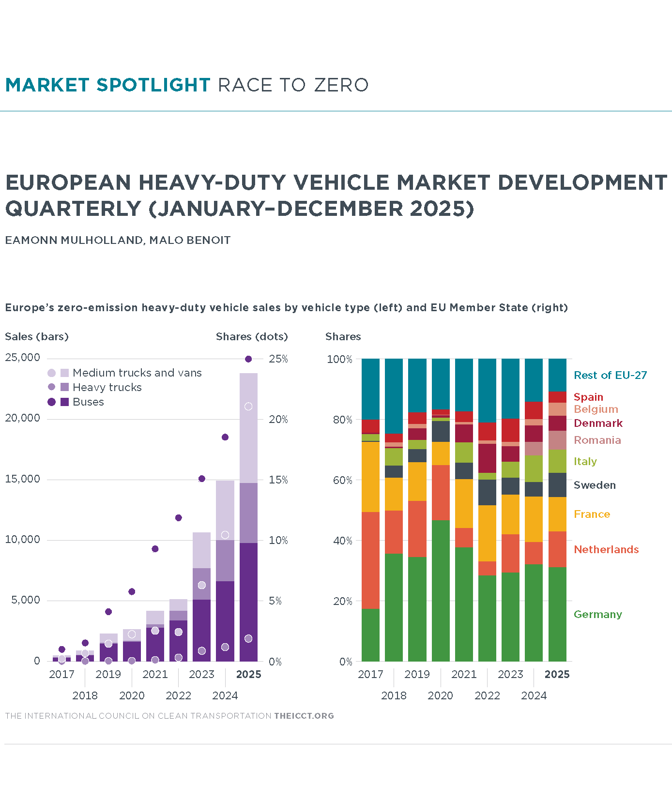Select the Heavy trucks legend square swatch
Screen dimensions: 672x800
point(64,387)
